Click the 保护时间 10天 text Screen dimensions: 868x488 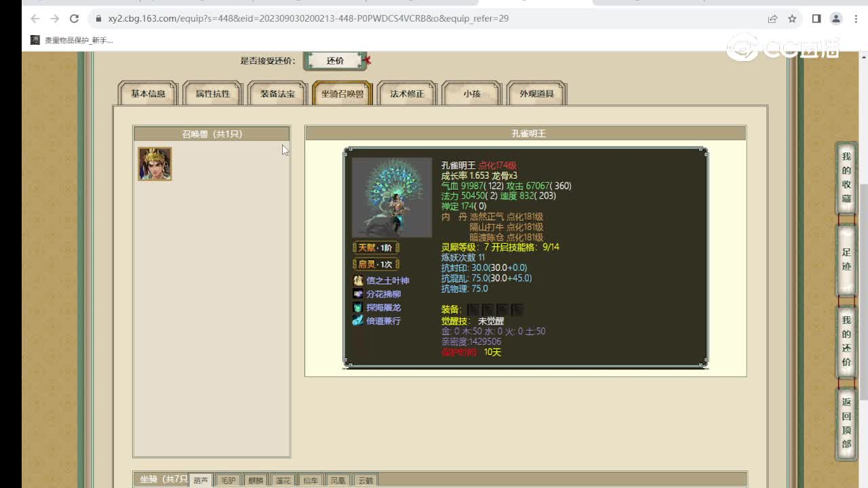coord(471,352)
